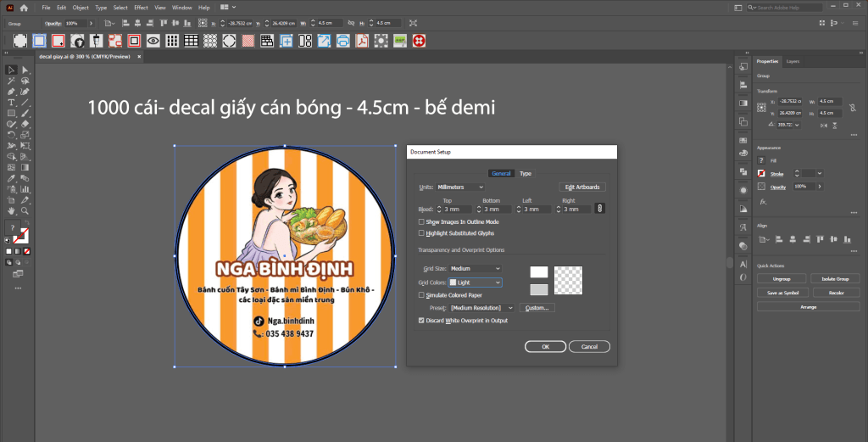The width and height of the screenshot is (868, 442).
Task: Select the Magic Wand tool
Action: tap(11, 81)
